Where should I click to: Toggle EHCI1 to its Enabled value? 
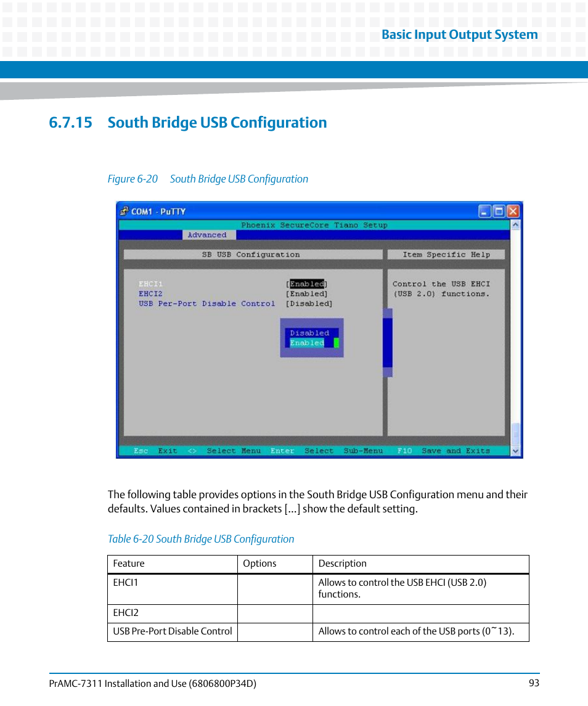click(307, 283)
